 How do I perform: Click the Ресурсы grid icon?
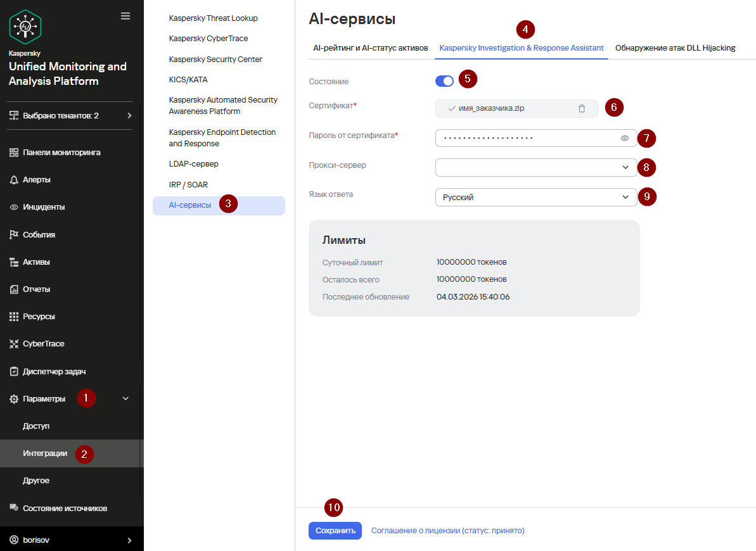14,317
